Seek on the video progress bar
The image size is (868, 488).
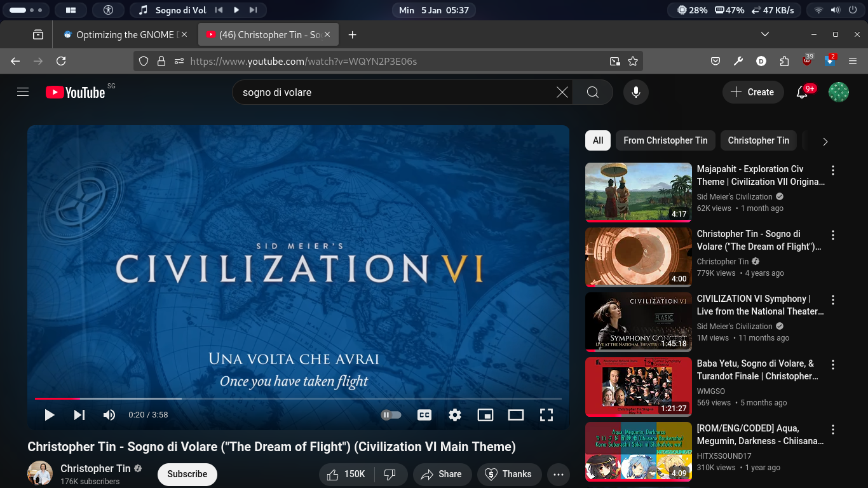[298, 398]
